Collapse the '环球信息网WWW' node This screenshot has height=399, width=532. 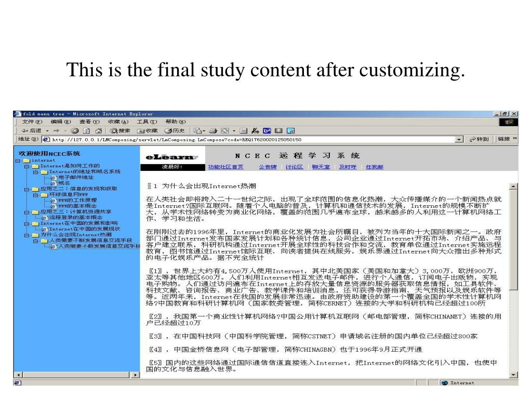35,195
